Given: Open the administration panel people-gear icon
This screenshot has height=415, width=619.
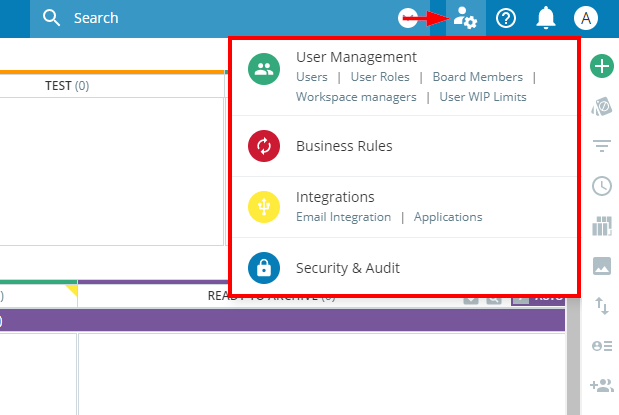Looking at the screenshot, I should 466,18.
